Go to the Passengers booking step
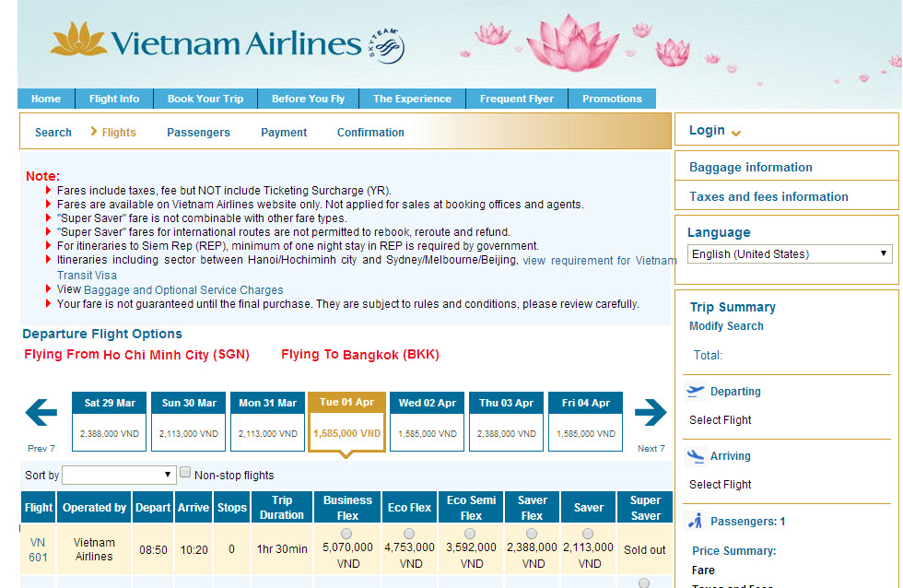The image size is (903, 588). [199, 133]
